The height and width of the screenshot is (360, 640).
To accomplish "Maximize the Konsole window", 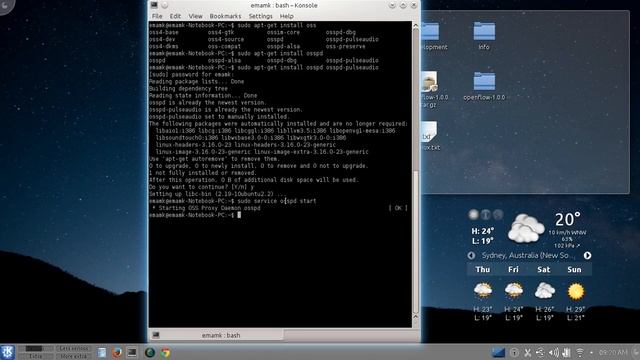I will [x=403, y=5].
